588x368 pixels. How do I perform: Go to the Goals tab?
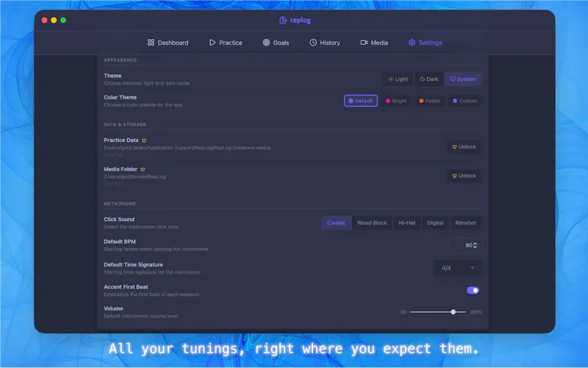[x=276, y=43]
